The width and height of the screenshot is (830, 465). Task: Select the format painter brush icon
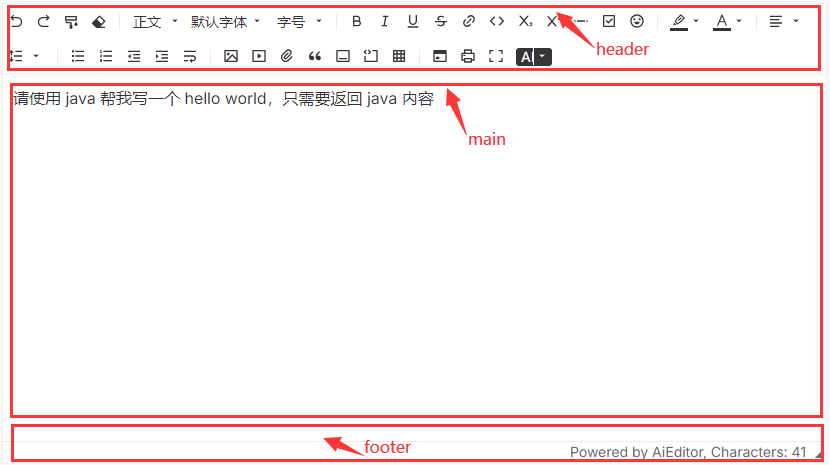tap(71, 22)
